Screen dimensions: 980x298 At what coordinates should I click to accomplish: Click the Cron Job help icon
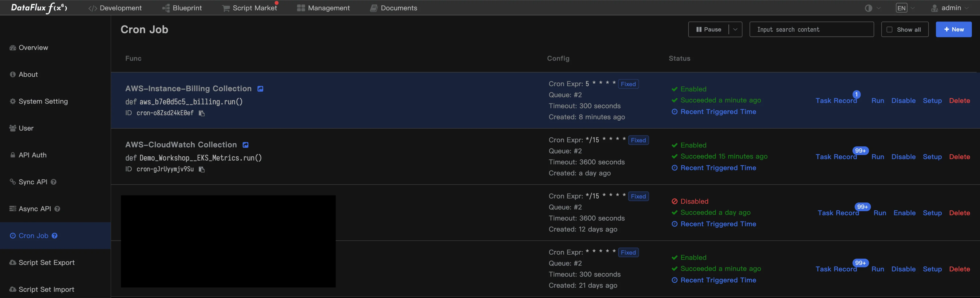pyautogui.click(x=55, y=235)
